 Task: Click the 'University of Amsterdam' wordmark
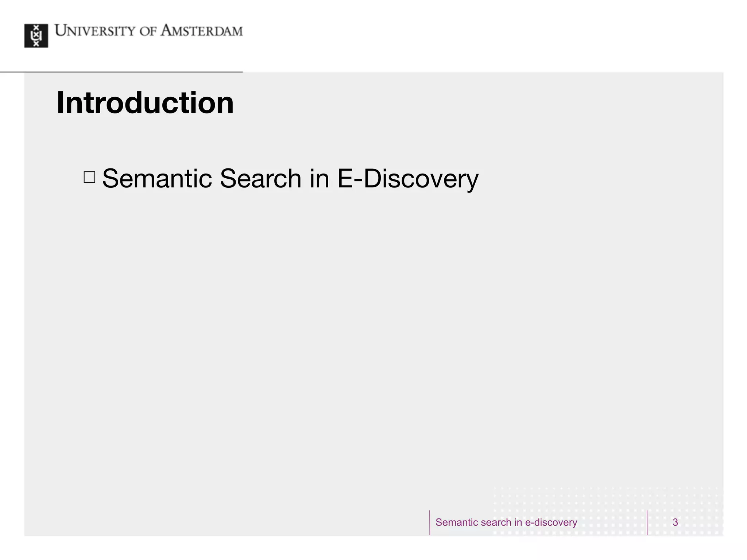point(148,31)
